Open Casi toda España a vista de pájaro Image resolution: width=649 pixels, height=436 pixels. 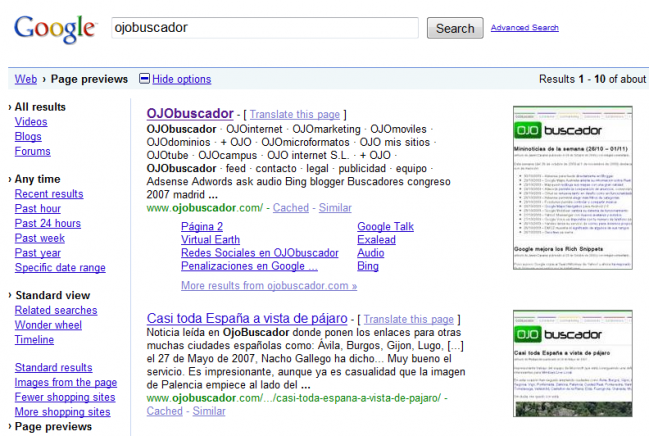[x=247, y=318]
